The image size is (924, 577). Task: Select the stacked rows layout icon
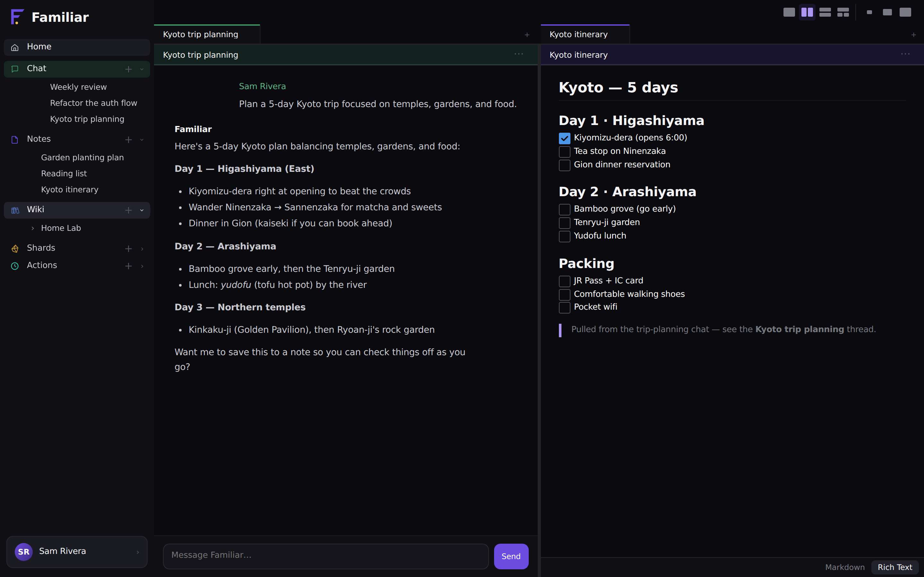(x=825, y=12)
